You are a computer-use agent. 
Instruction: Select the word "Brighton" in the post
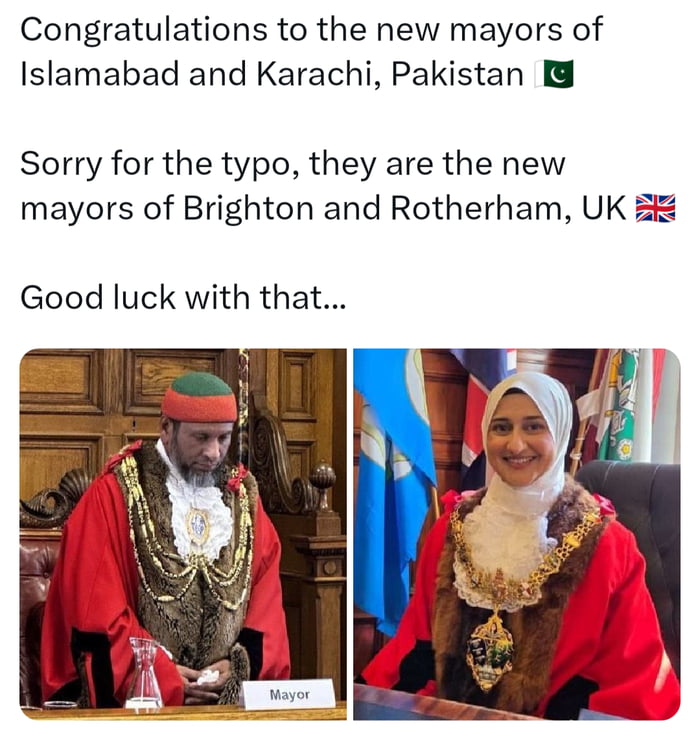tap(248, 208)
